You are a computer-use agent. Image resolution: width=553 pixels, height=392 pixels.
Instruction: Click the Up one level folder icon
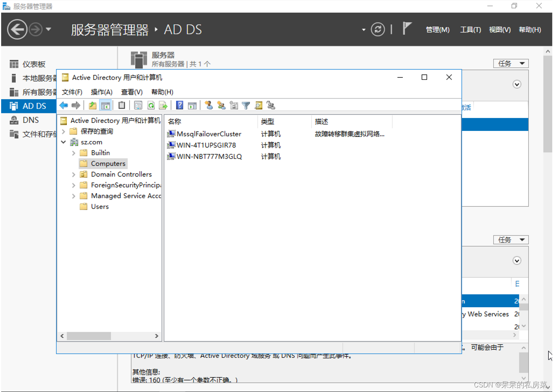pyautogui.click(x=92, y=105)
